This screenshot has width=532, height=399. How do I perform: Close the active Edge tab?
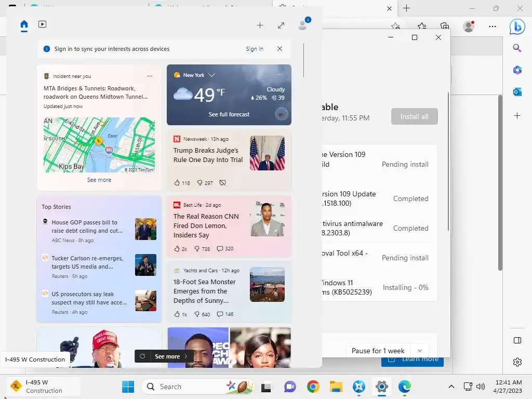coord(390,8)
